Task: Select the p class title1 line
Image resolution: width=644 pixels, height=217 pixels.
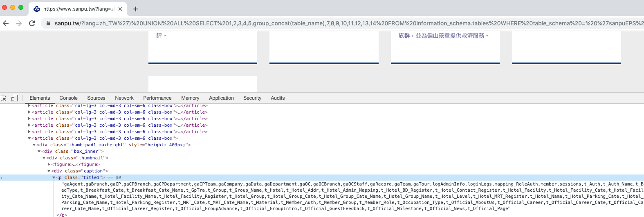Action: point(81,177)
